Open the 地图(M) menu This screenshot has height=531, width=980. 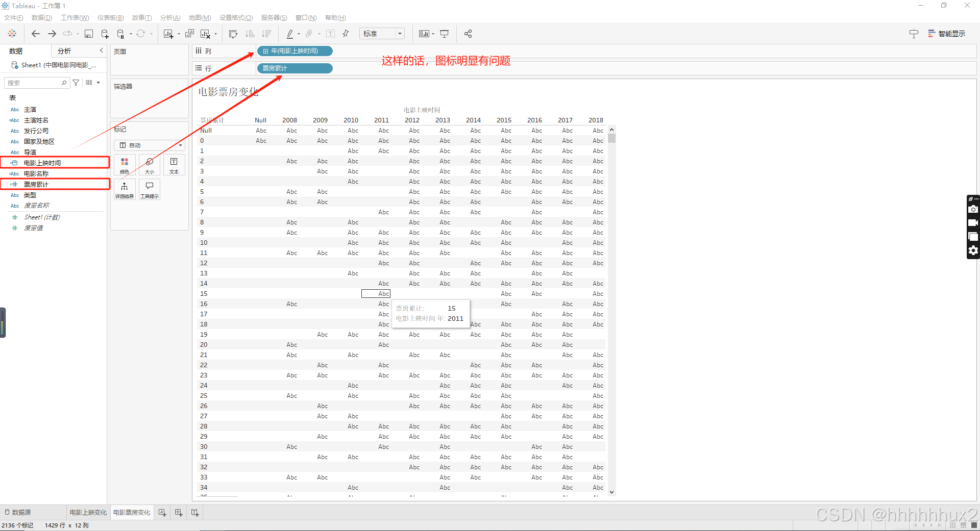tap(200, 18)
